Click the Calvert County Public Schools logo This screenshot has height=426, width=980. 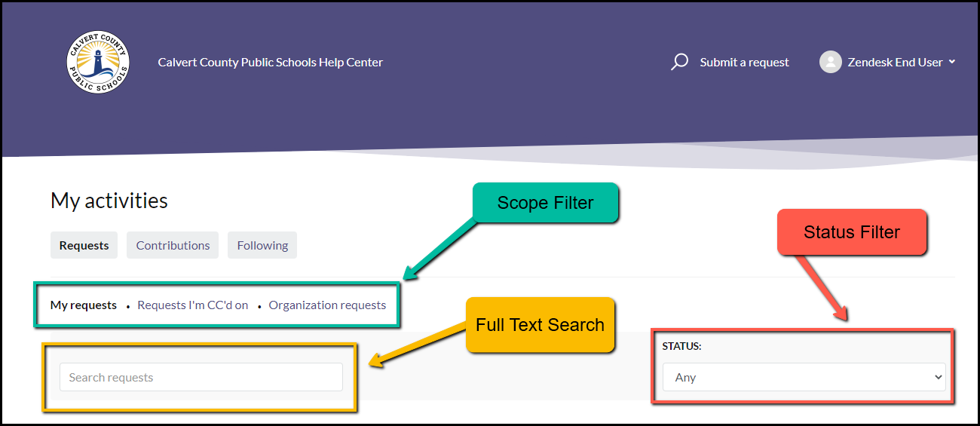97,63
